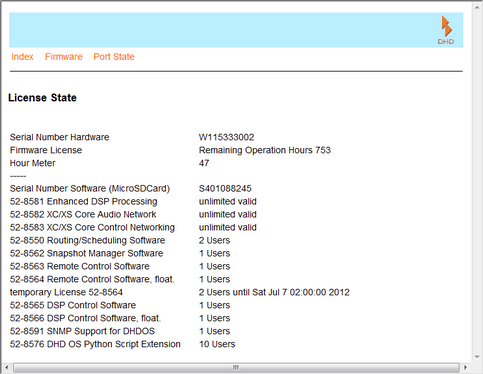Select the 10 Users value

pyautogui.click(x=217, y=344)
